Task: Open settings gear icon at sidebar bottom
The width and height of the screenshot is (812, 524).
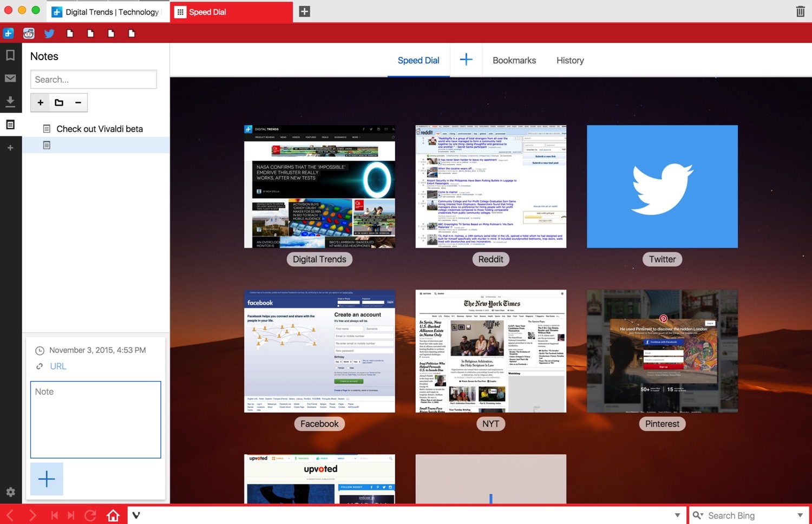Action: click(x=10, y=492)
